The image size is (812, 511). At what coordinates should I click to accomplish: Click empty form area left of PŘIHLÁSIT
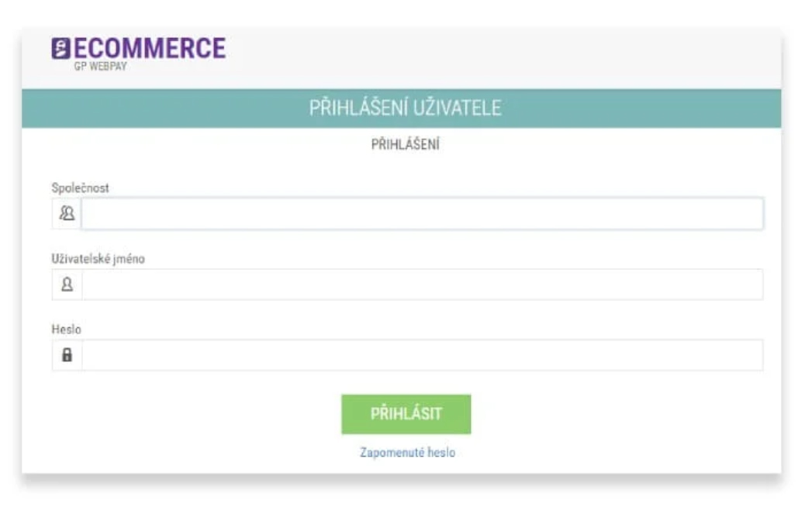(194, 415)
